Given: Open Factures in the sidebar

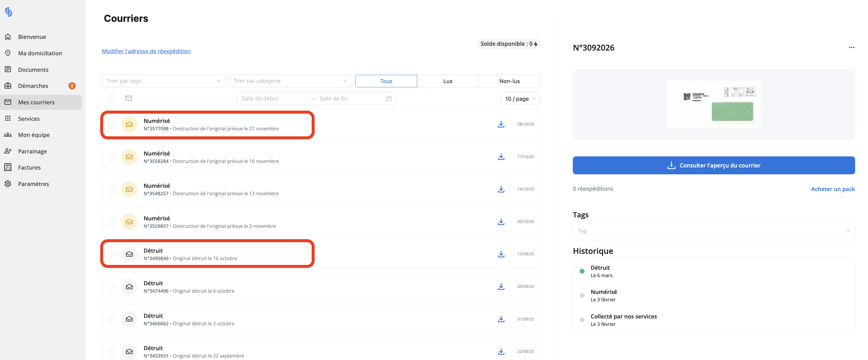Looking at the screenshot, I should click(29, 167).
